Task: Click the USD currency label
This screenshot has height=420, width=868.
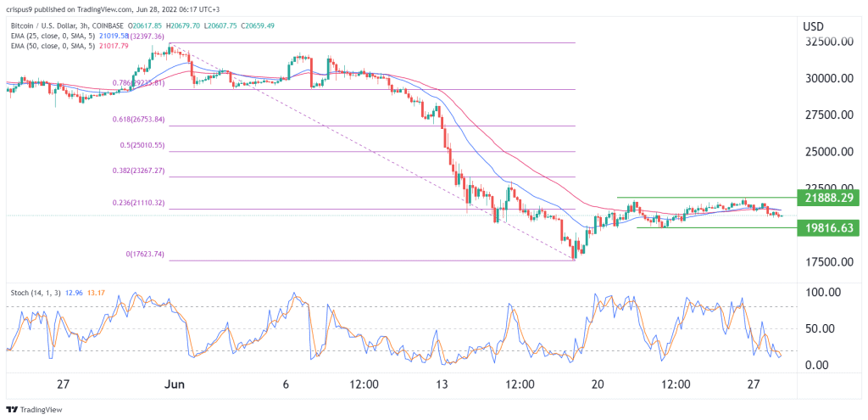Action: (x=813, y=26)
